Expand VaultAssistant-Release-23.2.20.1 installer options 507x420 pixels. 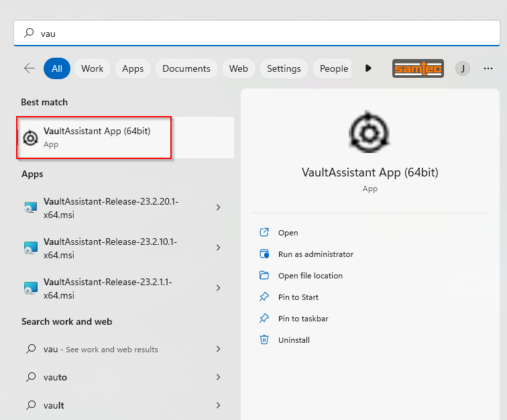(218, 207)
